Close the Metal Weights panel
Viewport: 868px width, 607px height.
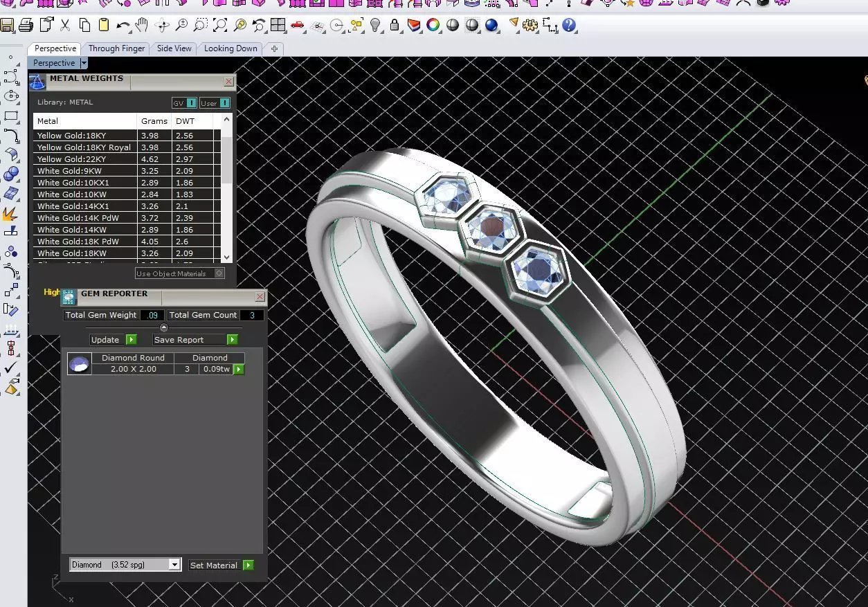pos(228,82)
